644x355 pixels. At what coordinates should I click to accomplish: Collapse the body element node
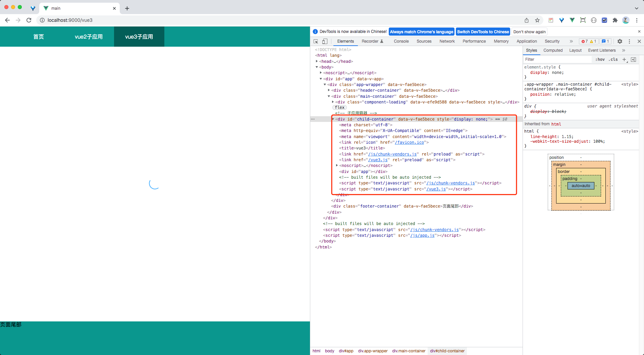[x=317, y=67]
